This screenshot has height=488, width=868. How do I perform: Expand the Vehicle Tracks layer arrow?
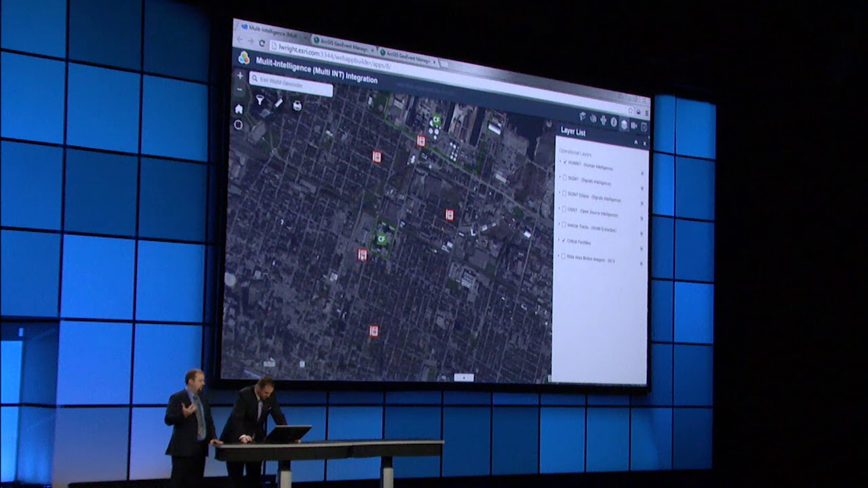(x=559, y=224)
